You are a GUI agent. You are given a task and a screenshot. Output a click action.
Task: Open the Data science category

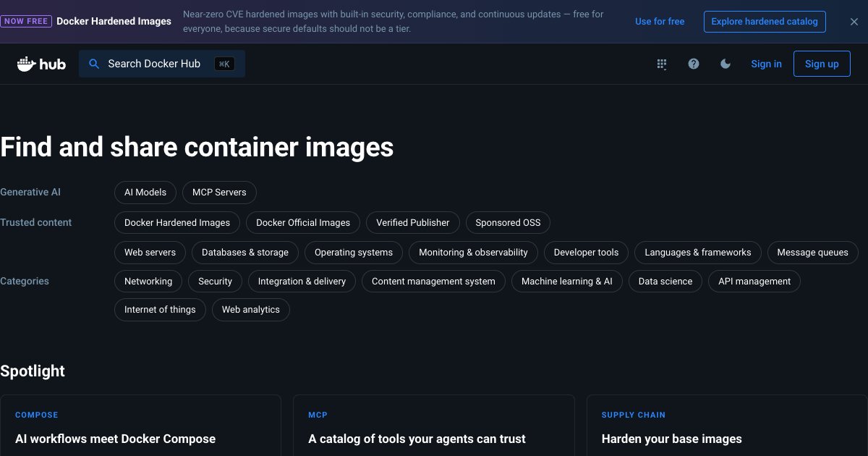pos(665,282)
